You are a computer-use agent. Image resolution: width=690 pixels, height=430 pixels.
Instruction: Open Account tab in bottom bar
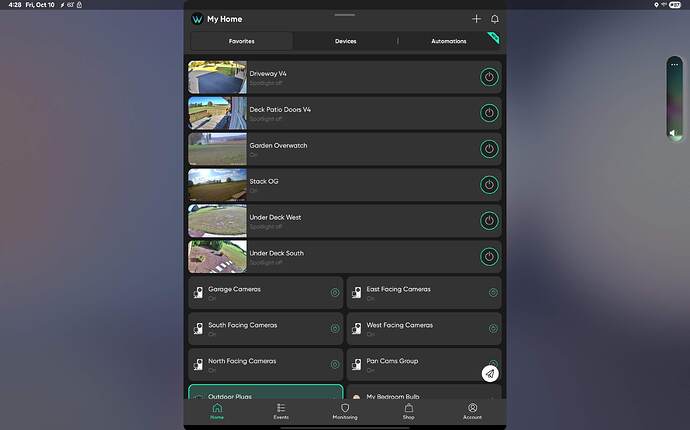click(472, 412)
